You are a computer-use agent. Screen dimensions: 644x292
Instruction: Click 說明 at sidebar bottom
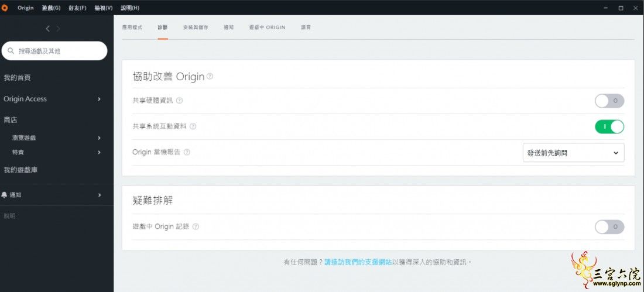[x=9, y=216]
